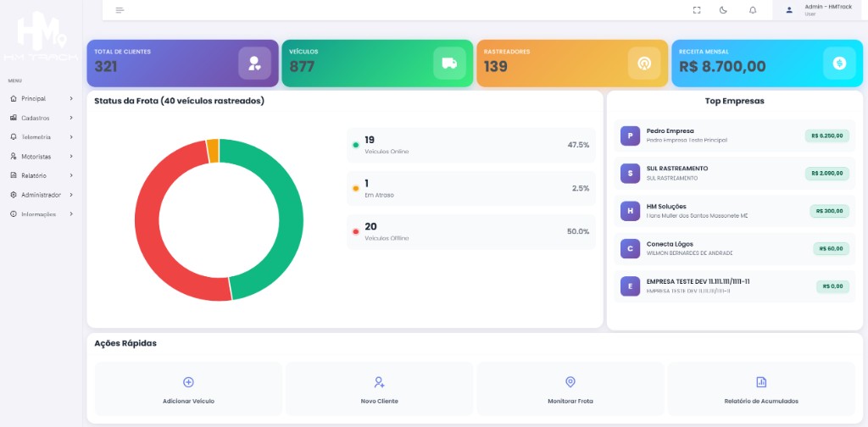
Task: Open the Motoristas menu item
Action: [x=42, y=157]
